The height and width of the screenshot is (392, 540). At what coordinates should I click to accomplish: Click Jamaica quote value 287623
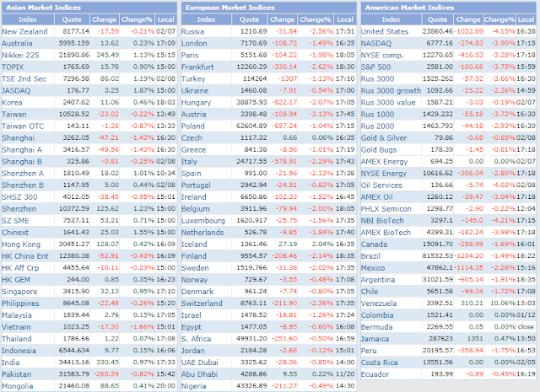point(440,339)
